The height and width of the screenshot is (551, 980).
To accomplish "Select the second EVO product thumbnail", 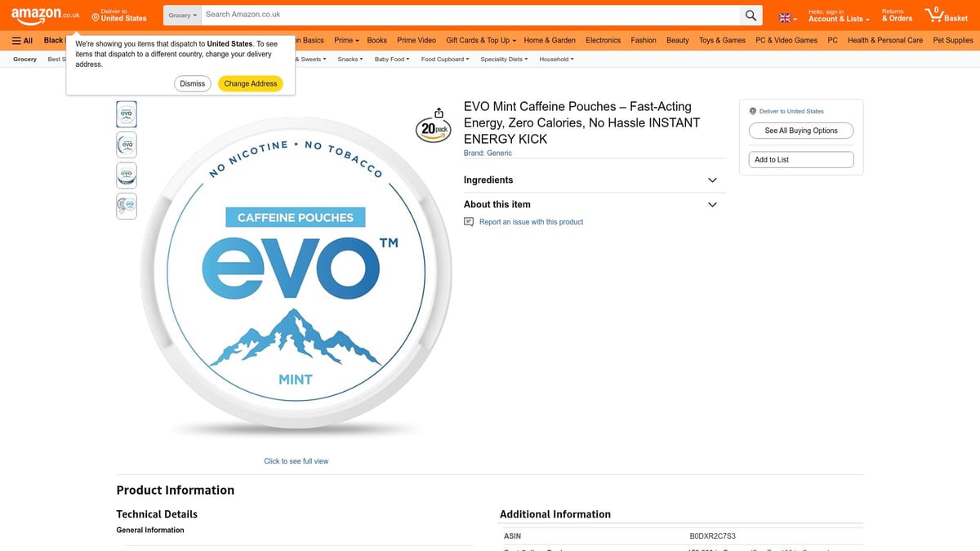I will click(126, 144).
